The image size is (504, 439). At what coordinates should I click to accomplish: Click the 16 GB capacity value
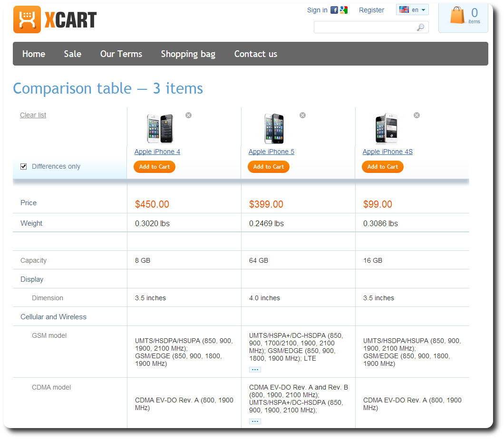tap(373, 260)
